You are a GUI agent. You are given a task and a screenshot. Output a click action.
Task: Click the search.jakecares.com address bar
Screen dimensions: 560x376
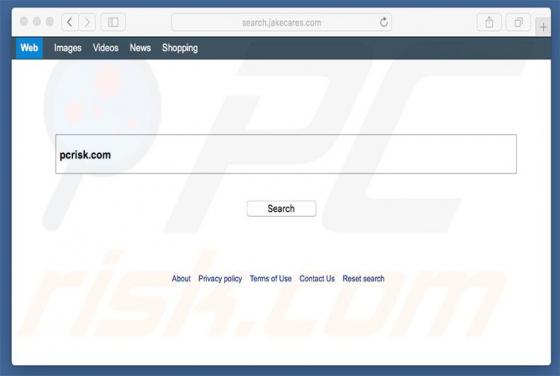(x=281, y=22)
